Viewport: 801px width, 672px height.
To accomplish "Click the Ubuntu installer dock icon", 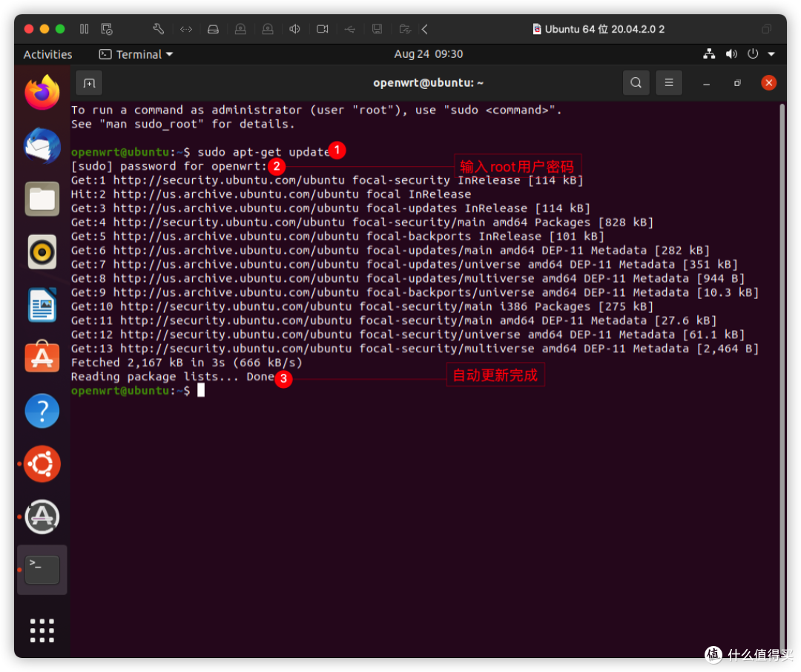I will click(42, 464).
